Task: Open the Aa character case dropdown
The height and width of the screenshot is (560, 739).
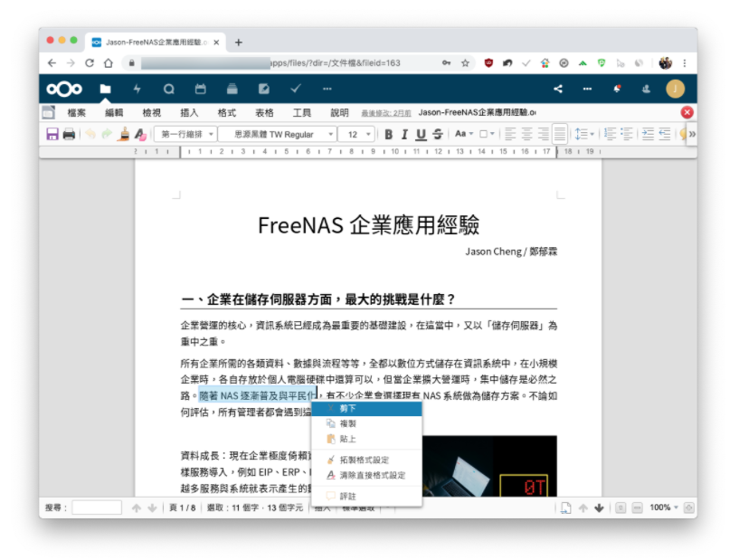Action: tap(464, 134)
